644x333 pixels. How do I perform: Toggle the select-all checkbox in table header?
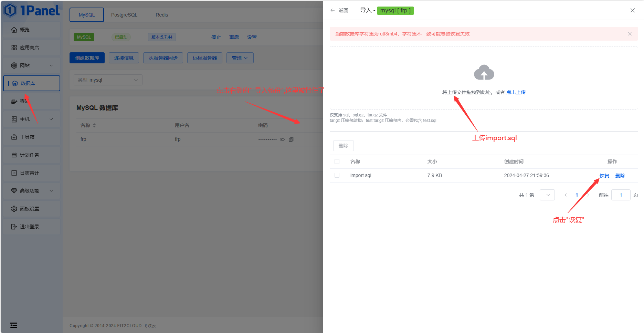(x=337, y=162)
